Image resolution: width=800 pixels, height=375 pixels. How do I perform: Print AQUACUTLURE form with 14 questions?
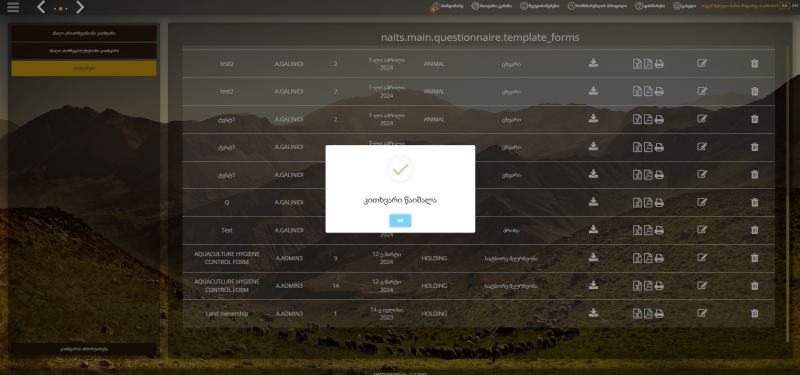(659, 286)
